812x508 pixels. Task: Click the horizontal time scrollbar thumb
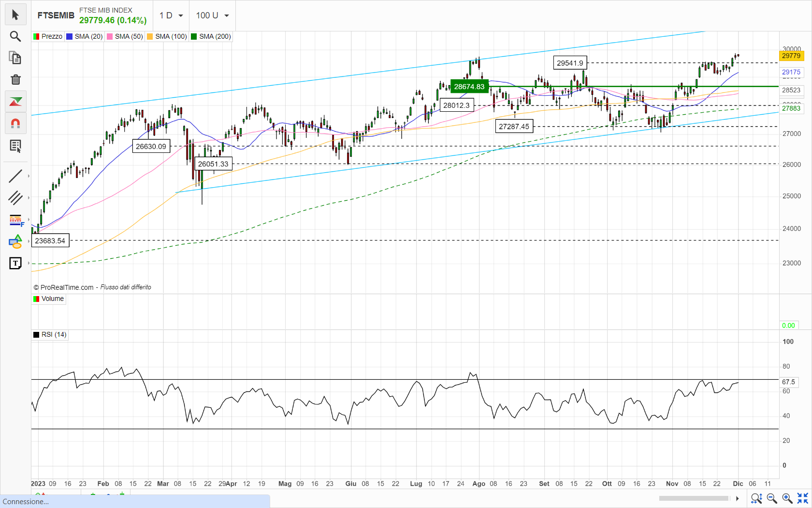pos(694,498)
